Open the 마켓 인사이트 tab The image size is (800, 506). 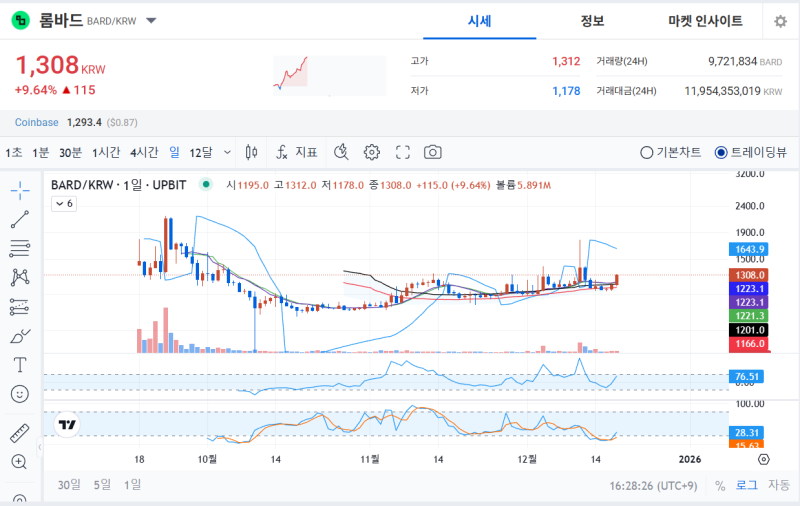(x=705, y=21)
